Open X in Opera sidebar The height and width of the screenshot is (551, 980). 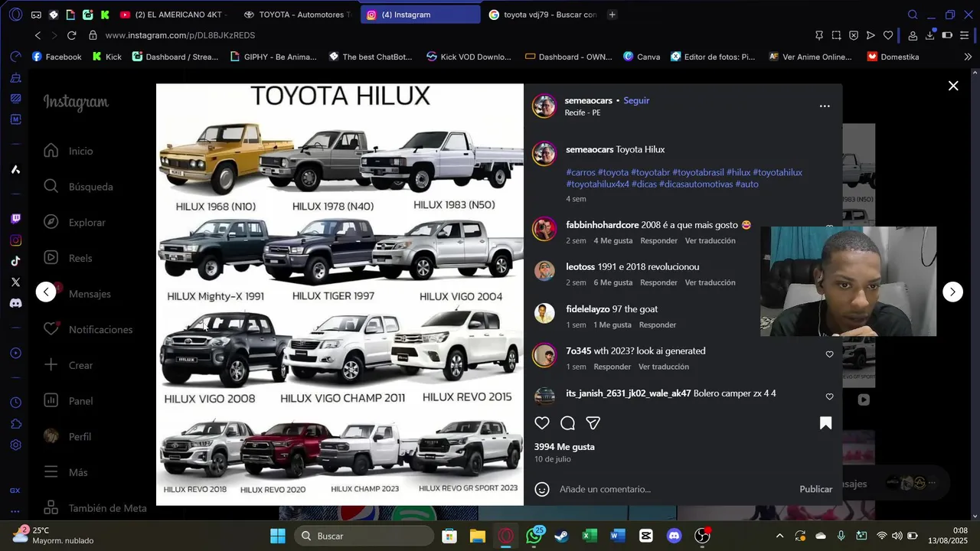pyautogui.click(x=15, y=282)
